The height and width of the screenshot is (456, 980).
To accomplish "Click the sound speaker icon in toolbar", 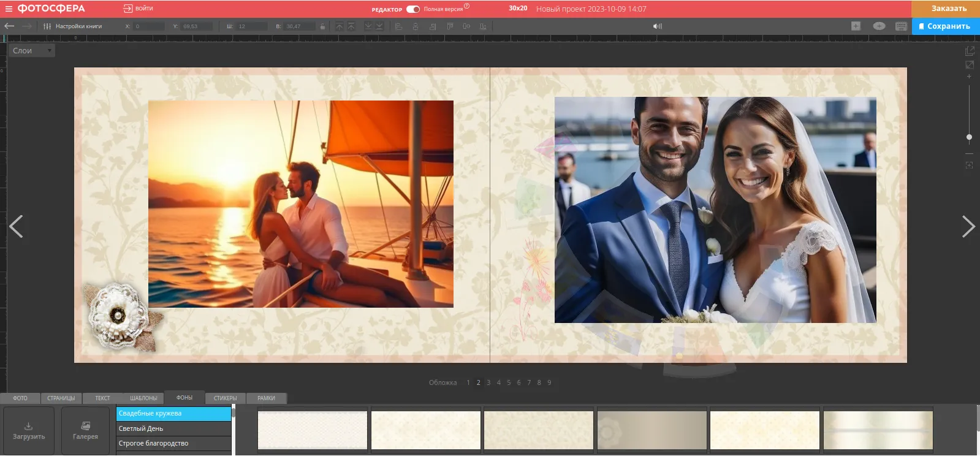I will [657, 26].
